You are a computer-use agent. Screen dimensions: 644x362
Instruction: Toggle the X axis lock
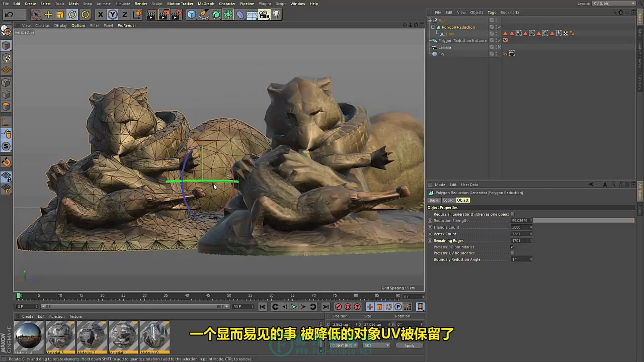100,15
